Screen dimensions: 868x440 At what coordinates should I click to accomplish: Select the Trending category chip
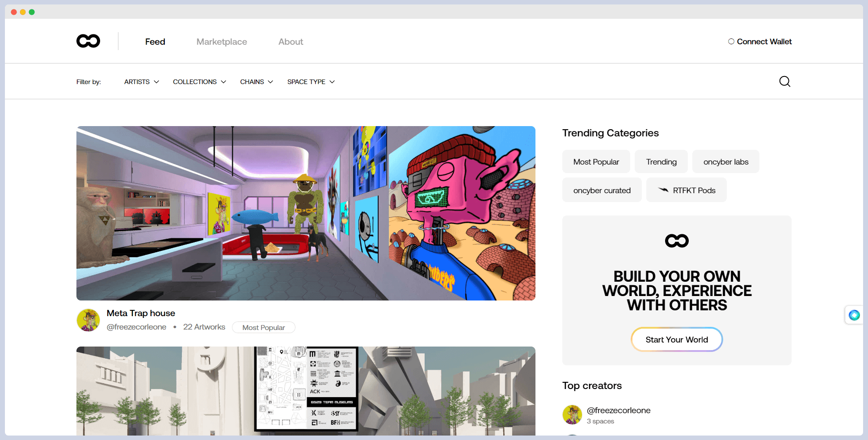[x=661, y=161]
